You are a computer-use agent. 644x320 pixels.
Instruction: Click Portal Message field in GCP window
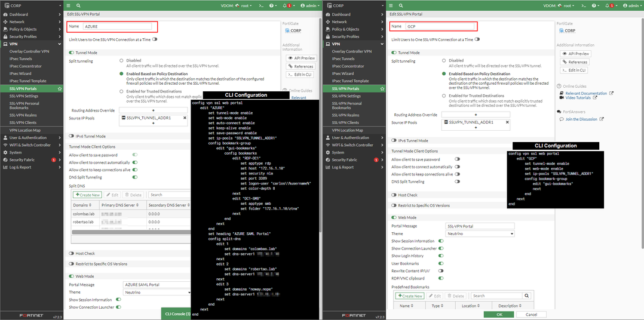tap(480, 226)
